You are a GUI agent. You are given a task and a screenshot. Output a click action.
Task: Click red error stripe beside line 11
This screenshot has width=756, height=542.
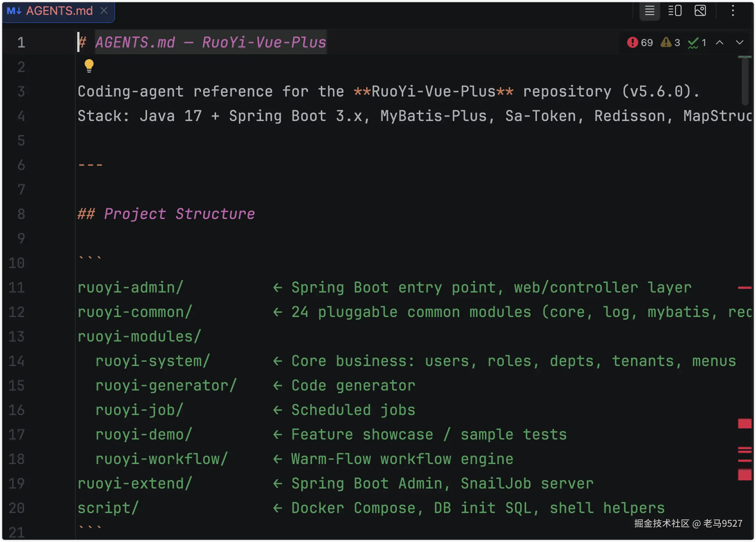coord(744,288)
